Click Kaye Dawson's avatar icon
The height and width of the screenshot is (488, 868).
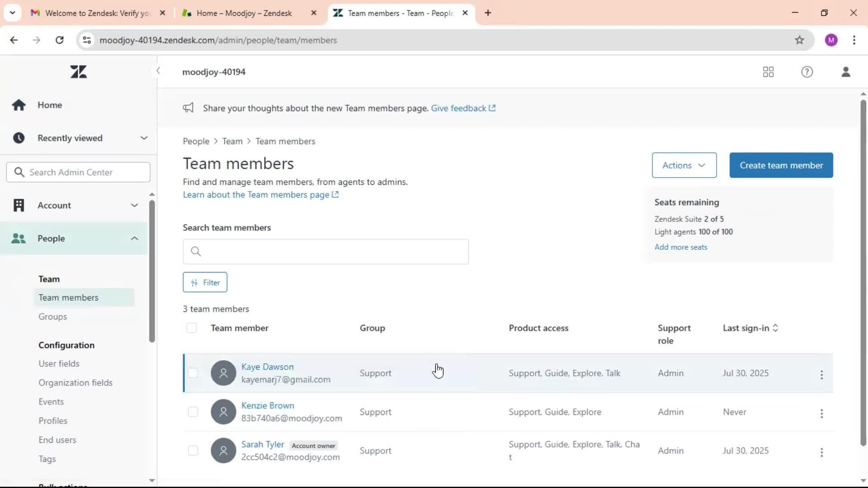tap(223, 373)
